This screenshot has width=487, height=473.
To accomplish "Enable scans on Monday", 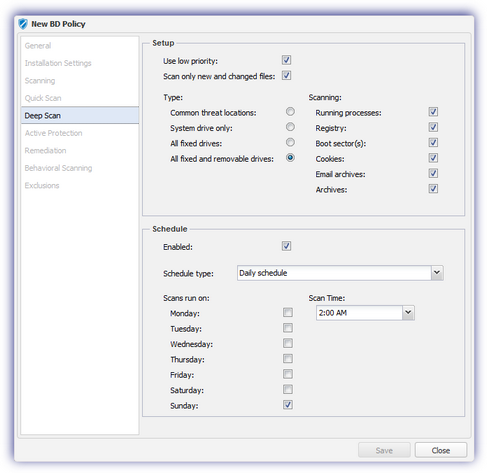I will click(288, 313).
